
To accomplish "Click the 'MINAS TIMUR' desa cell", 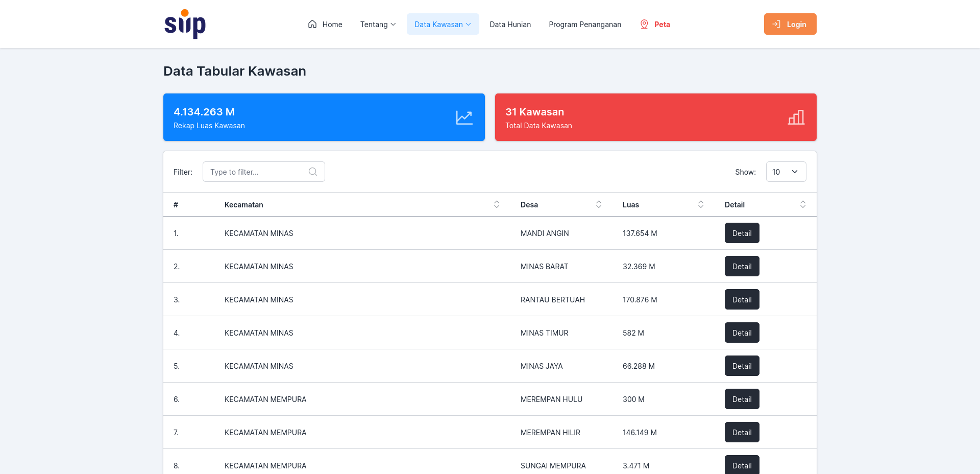I will pyautogui.click(x=544, y=333).
